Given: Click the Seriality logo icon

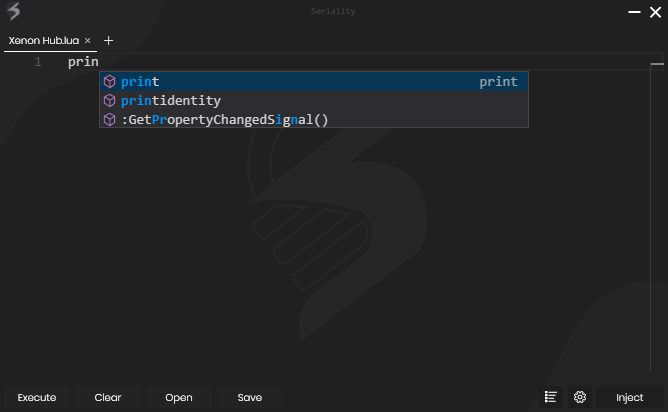Looking at the screenshot, I should (14, 12).
